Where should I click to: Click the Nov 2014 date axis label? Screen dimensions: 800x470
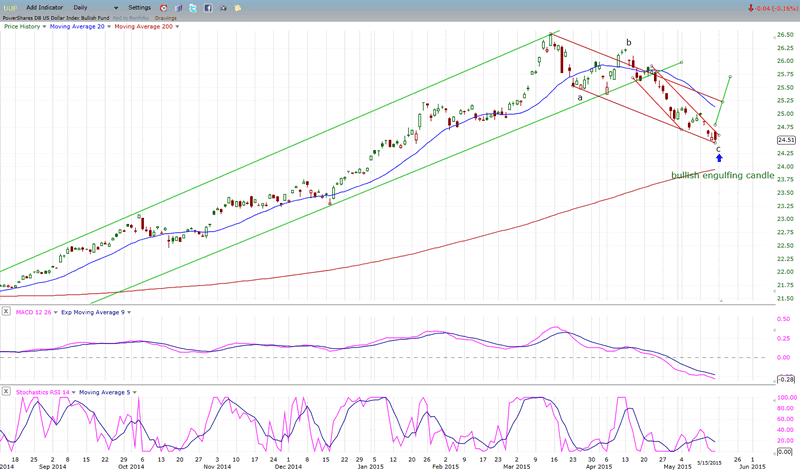217,466
